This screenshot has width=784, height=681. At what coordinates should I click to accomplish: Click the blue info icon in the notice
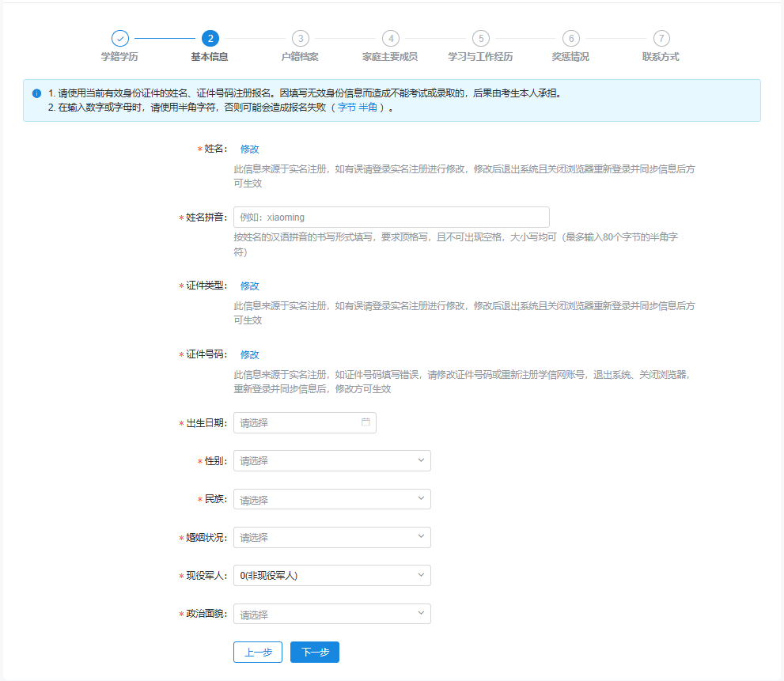tap(36, 93)
